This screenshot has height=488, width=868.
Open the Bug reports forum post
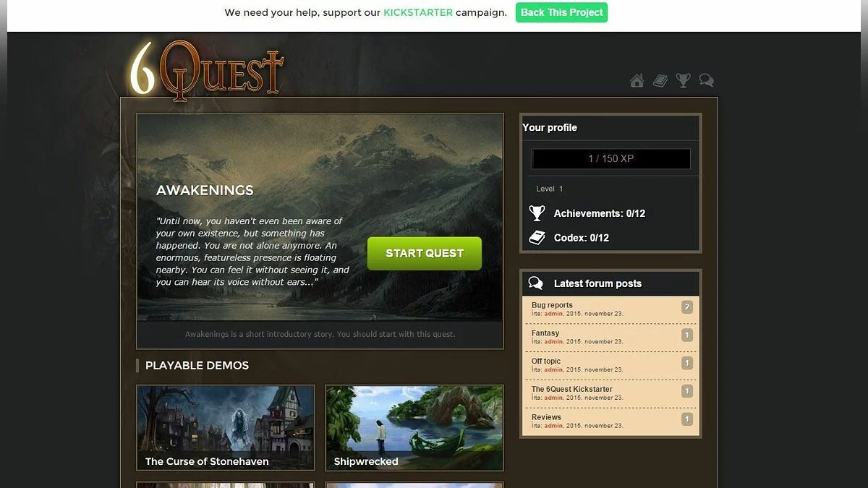click(x=552, y=305)
